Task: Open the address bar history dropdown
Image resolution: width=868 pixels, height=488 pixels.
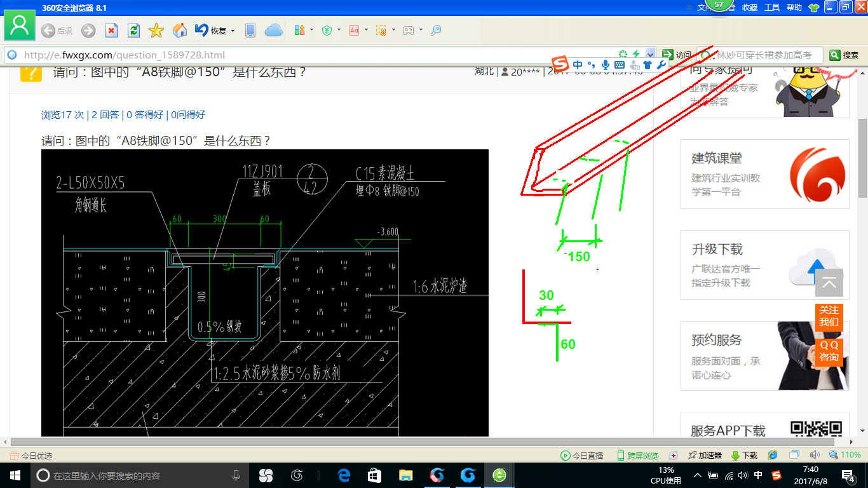Action: point(650,55)
